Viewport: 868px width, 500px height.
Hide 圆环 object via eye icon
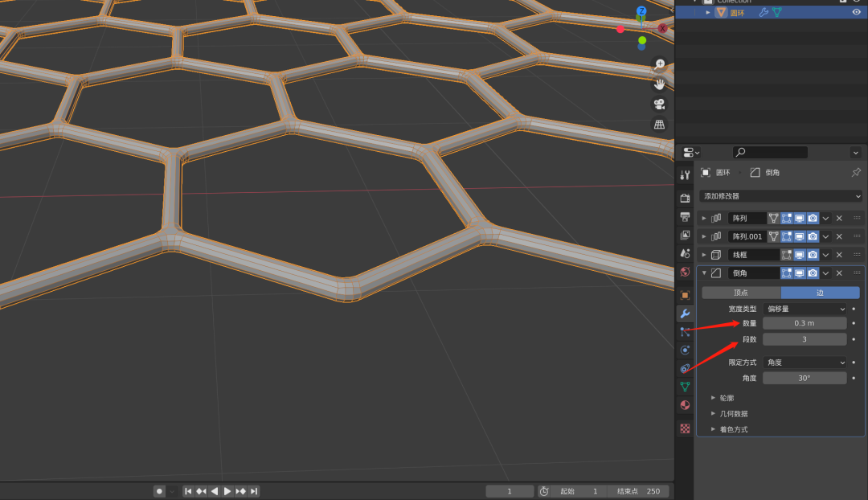tap(857, 12)
